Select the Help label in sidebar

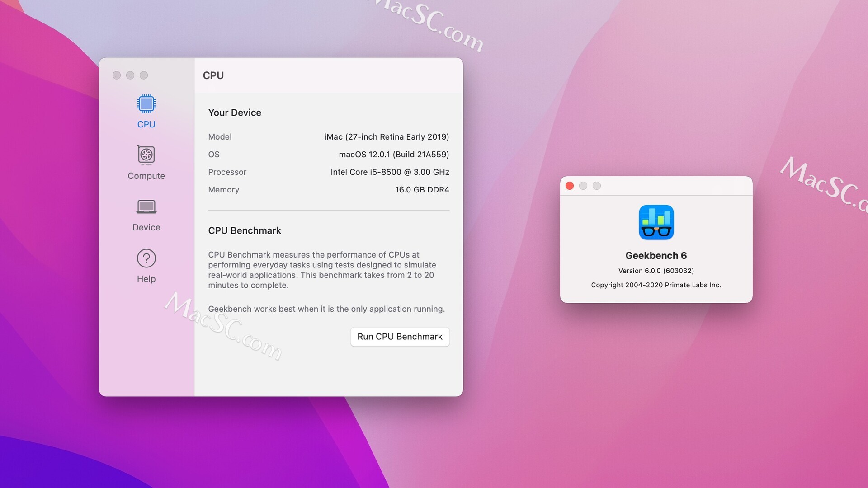(146, 279)
